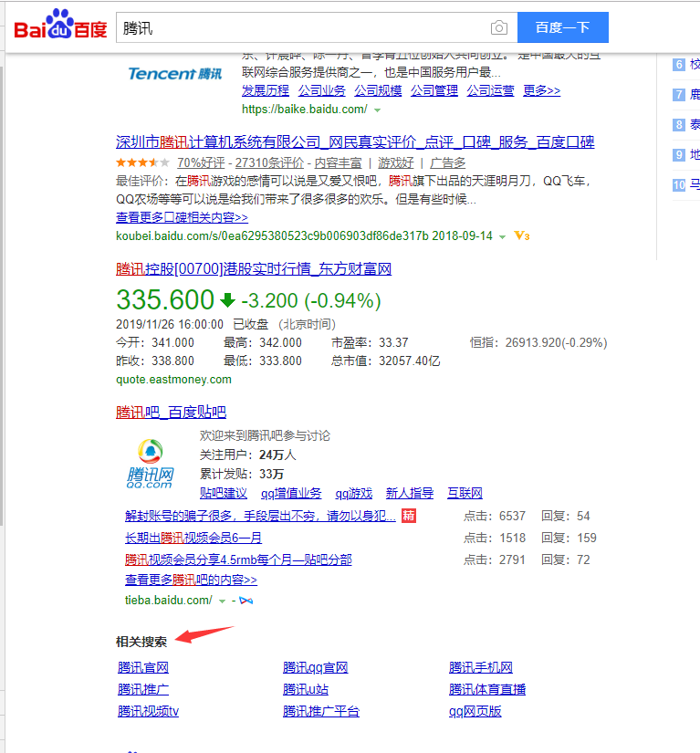The height and width of the screenshot is (753, 700).
Task: Open post 腾讯视频会员分享4.5rmb每个月
Action: (238, 560)
